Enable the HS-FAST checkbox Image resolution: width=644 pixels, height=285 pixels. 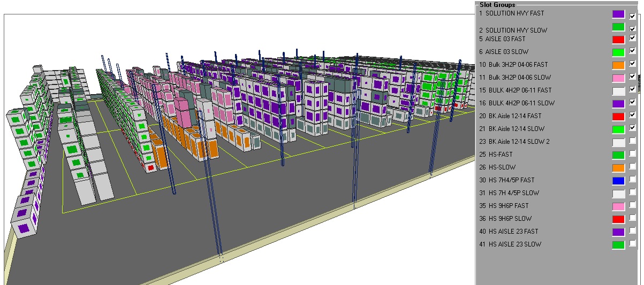pos(633,153)
